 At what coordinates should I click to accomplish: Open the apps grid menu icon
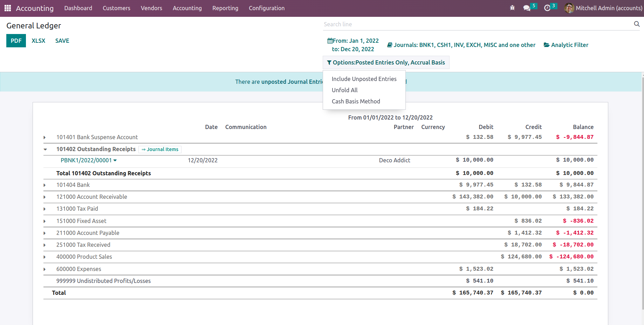tap(7, 8)
